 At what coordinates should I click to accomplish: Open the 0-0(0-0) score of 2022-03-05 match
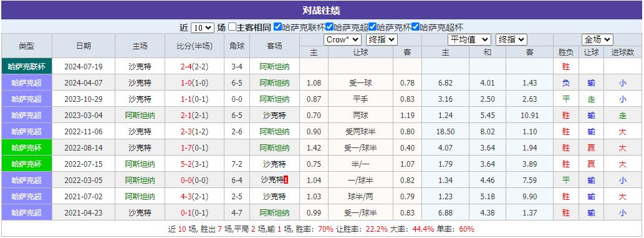tap(195, 180)
